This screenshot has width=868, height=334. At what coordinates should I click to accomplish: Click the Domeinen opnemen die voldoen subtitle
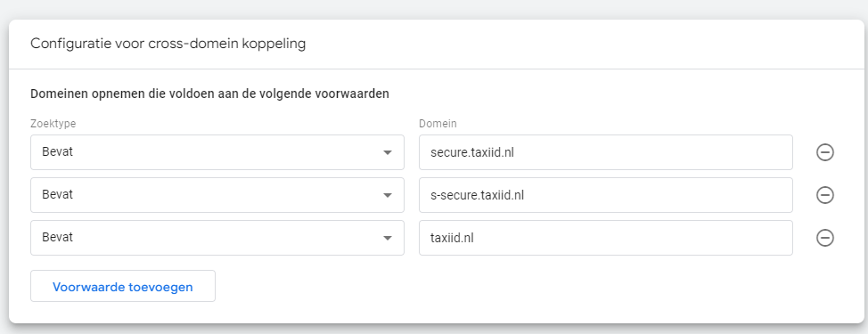[209, 94]
